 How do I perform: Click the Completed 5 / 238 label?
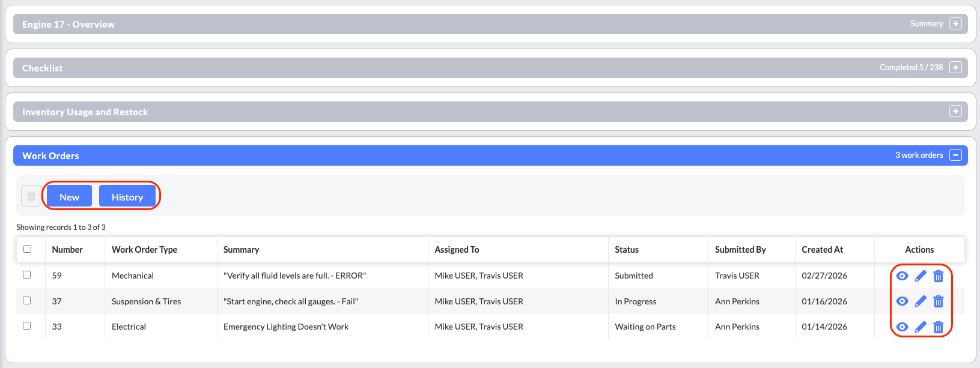911,67
